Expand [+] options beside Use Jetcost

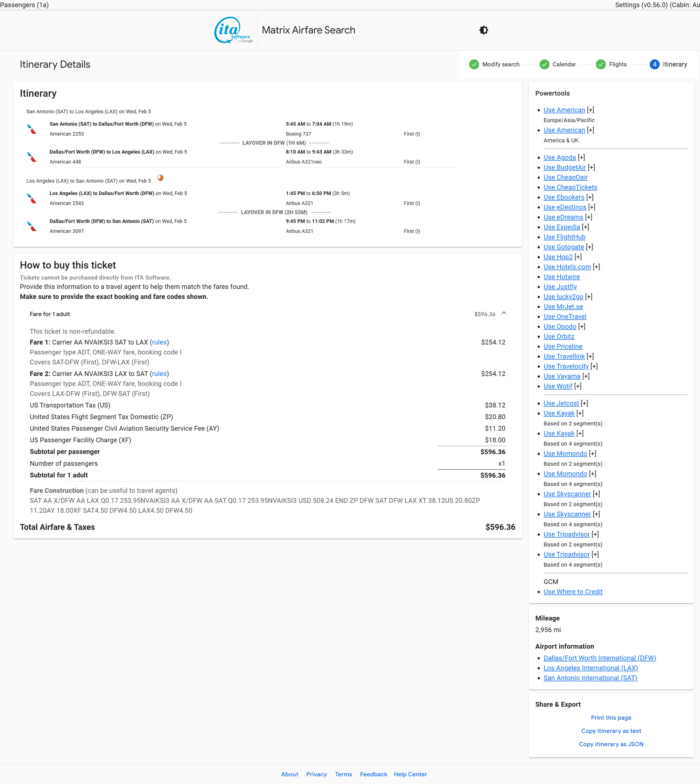(x=584, y=403)
